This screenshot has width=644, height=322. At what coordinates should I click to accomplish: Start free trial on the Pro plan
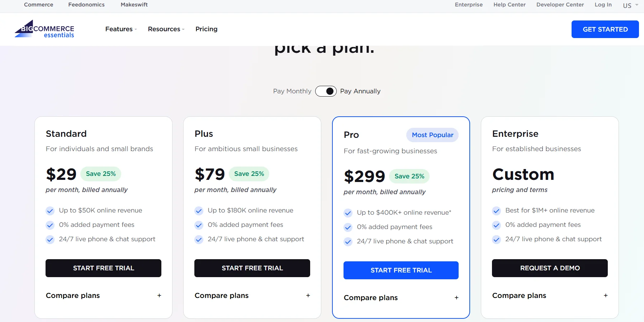[401, 270]
